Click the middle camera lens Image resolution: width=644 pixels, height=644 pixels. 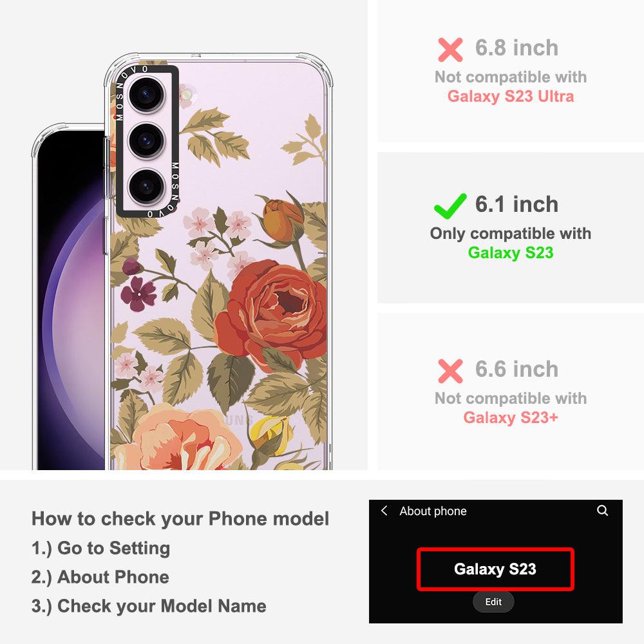pos(147,140)
